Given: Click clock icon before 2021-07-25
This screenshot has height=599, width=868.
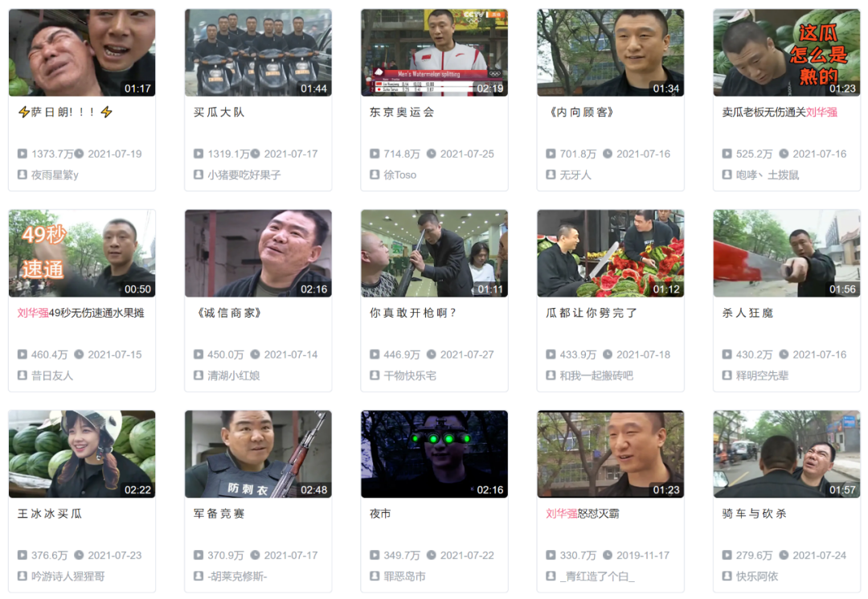Looking at the screenshot, I should (432, 154).
